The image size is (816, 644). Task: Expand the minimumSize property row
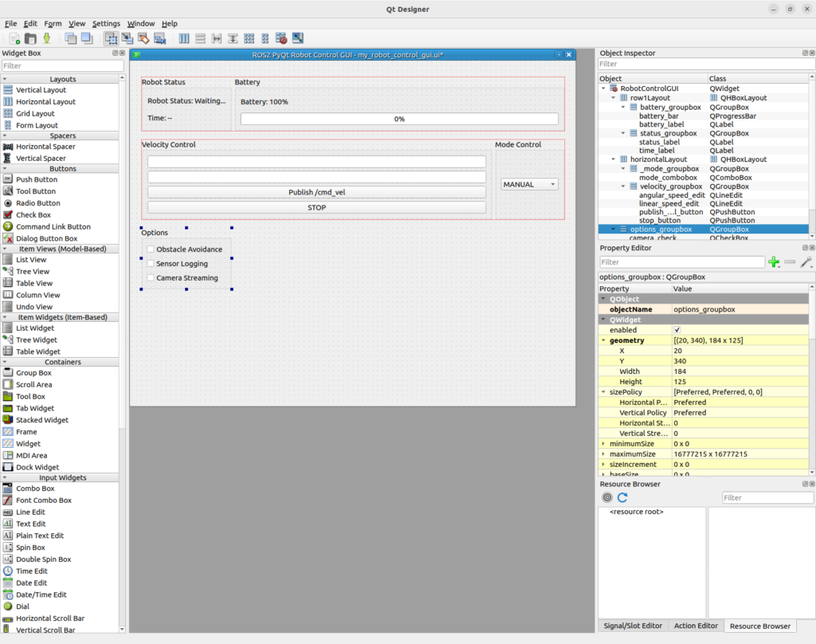tap(604, 444)
